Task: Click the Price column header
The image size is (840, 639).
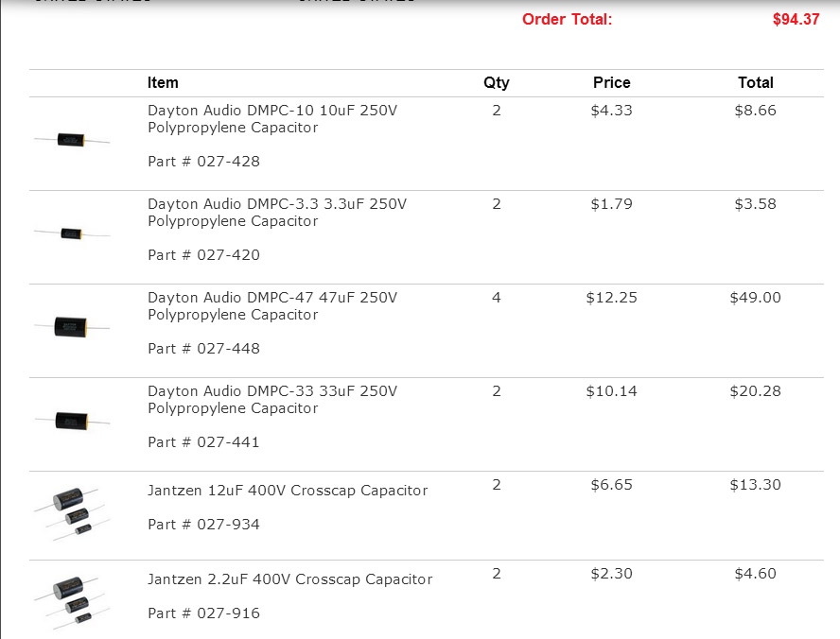Action: 611,83
